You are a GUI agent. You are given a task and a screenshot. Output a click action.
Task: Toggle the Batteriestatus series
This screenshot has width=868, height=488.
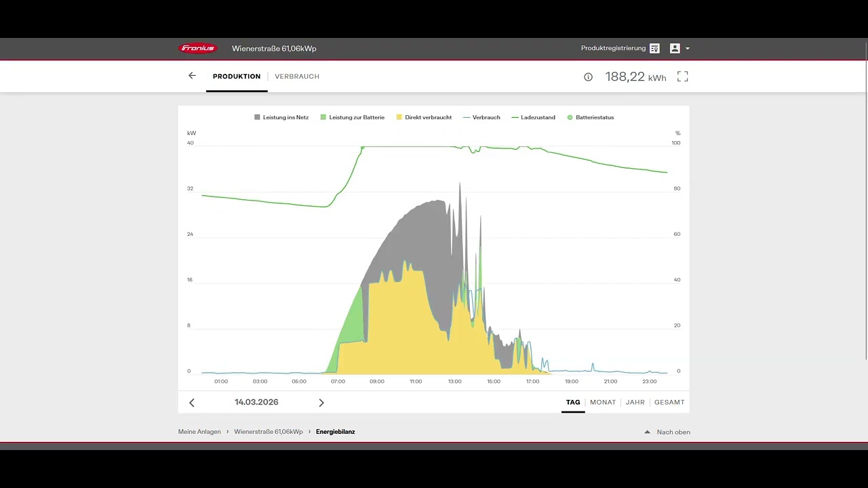coord(591,117)
